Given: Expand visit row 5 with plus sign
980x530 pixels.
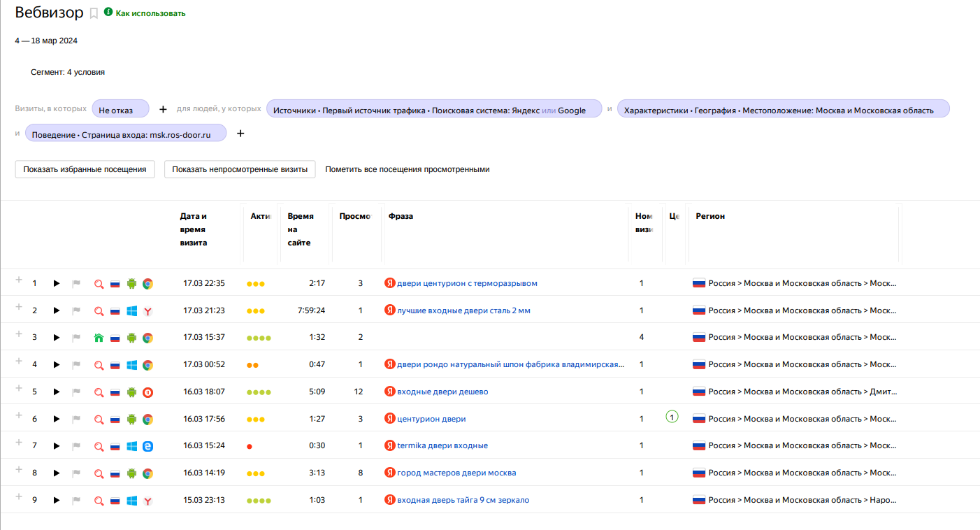Looking at the screenshot, I should pyautogui.click(x=19, y=388).
